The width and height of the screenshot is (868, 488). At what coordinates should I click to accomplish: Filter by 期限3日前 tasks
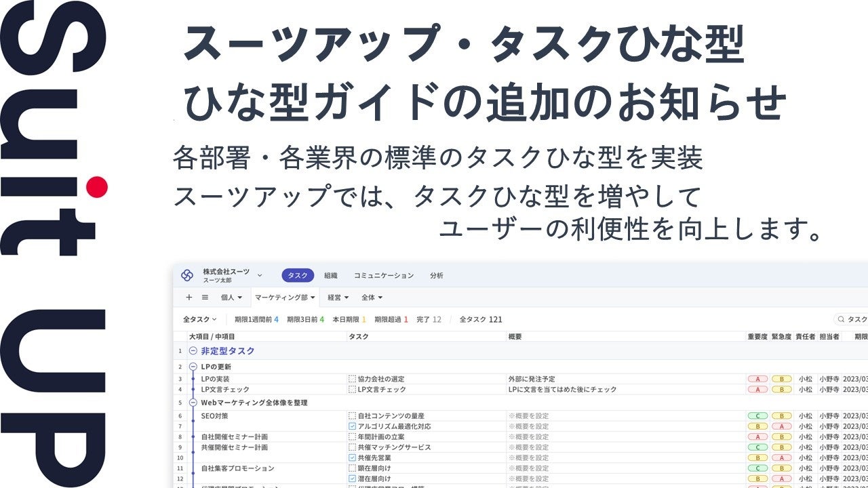point(305,319)
